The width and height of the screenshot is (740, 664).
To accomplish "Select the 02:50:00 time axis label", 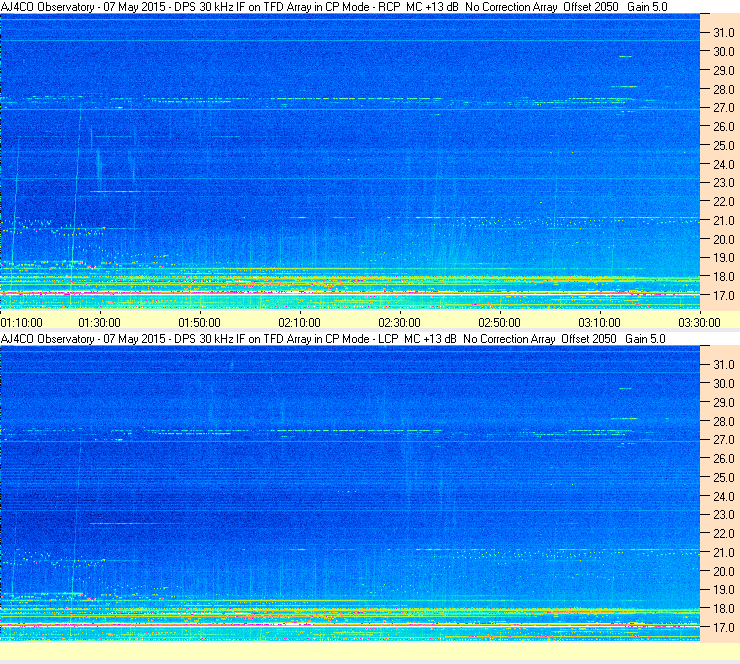I will point(500,323).
